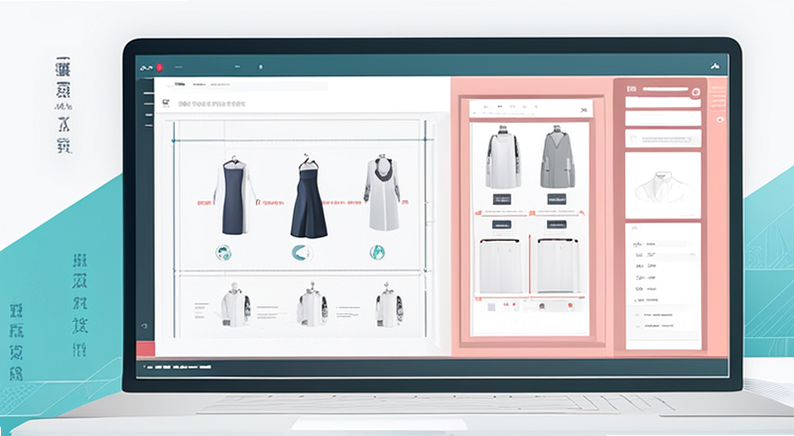The height and width of the screenshot is (436, 794).
Task: Click the red dot in the top title bar
Action: (x=160, y=67)
